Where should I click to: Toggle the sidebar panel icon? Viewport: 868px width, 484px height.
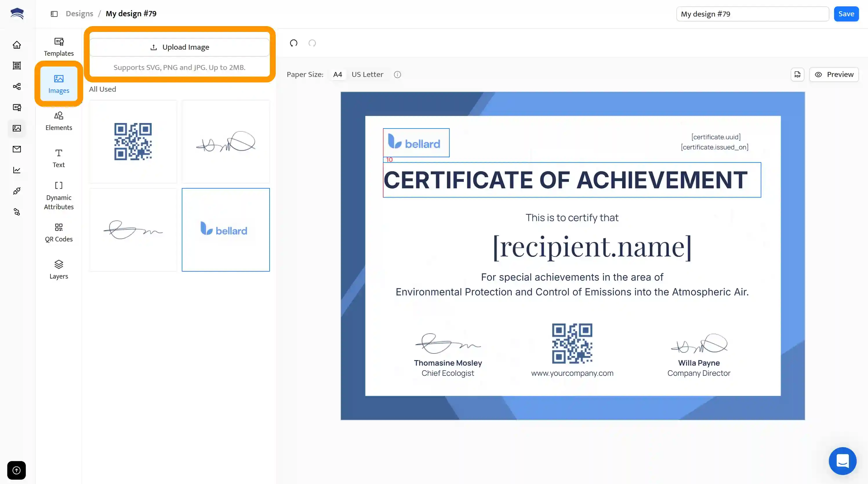click(54, 14)
